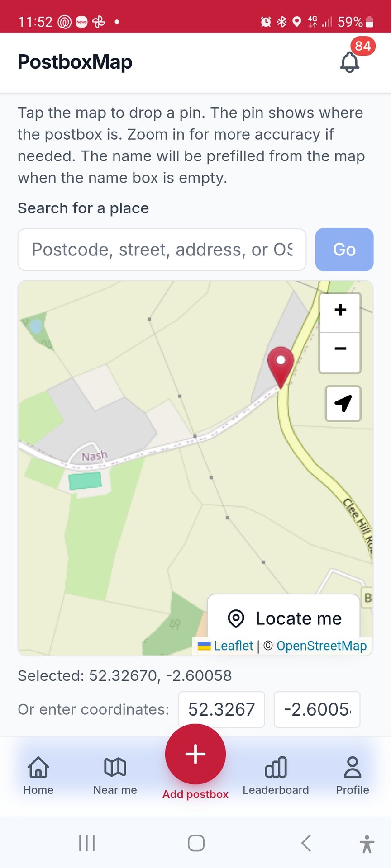Focus the place search input field
391x868 pixels.
pyautogui.click(x=162, y=250)
